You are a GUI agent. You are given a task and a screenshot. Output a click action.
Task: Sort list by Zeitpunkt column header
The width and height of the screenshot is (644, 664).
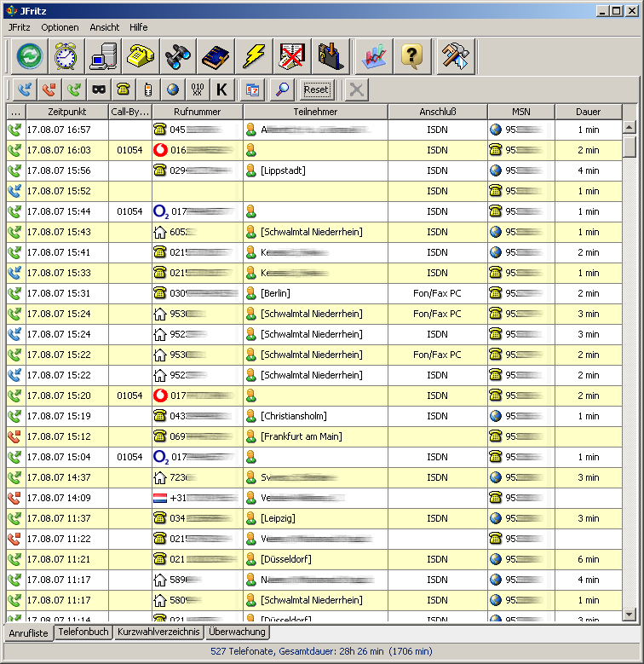(x=66, y=112)
